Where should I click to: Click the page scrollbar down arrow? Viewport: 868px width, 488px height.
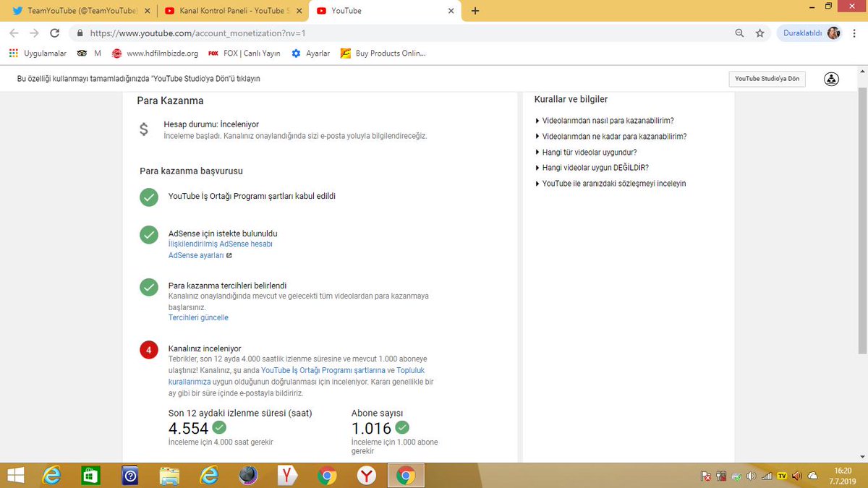(x=861, y=456)
